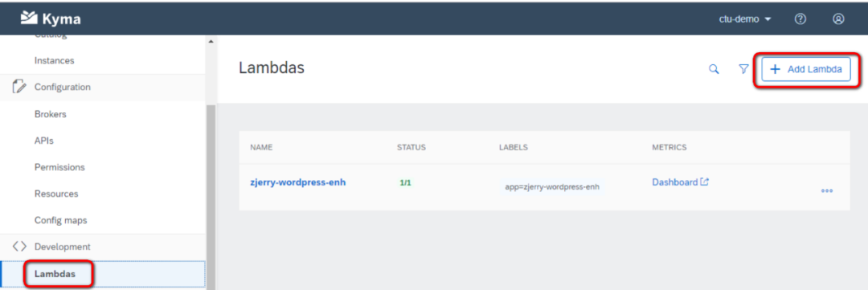868x290 pixels.
Task: Click the external link icon beside Dashboard
Action: click(705, 182)
